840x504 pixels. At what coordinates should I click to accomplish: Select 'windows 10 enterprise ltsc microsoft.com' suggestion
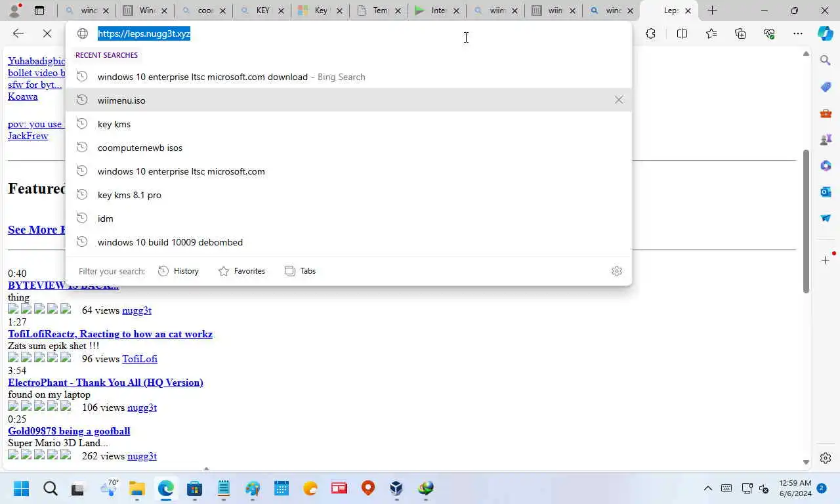point(348,171)
